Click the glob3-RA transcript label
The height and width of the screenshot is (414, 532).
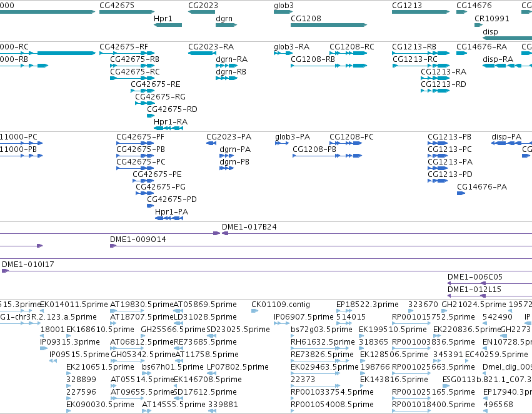(291, 46)
